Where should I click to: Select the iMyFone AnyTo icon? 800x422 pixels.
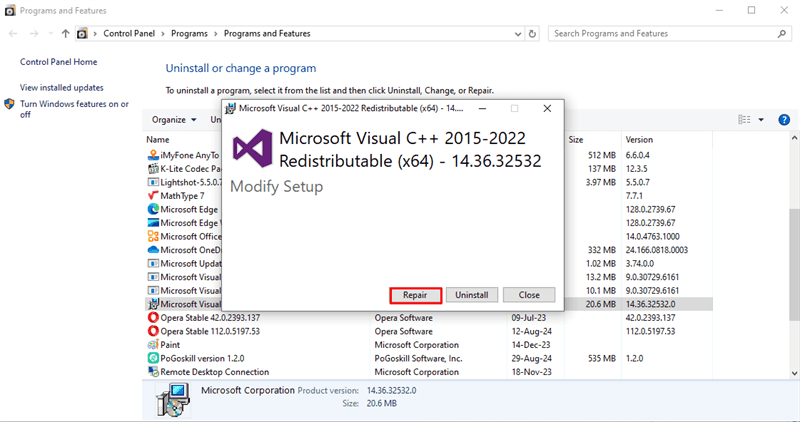point(153,155)
